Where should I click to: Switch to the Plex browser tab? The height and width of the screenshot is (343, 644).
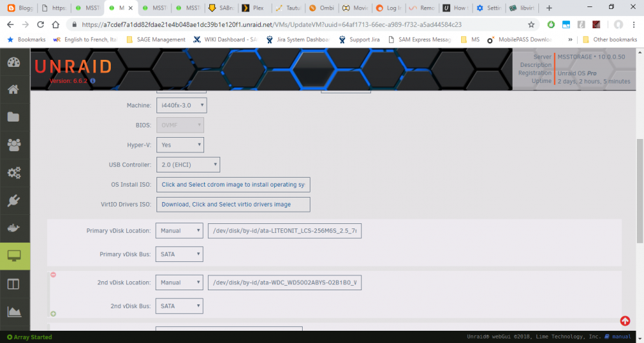(x=254, y=8)
